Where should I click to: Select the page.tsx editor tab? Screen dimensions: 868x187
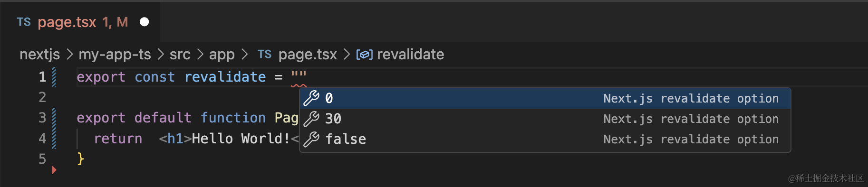tap(80, 22)
